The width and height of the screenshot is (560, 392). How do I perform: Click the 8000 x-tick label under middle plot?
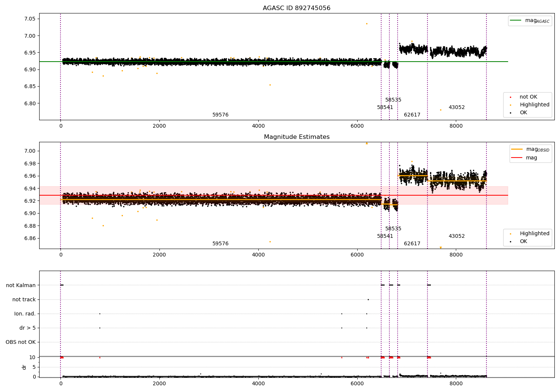(x=456, y=255)
